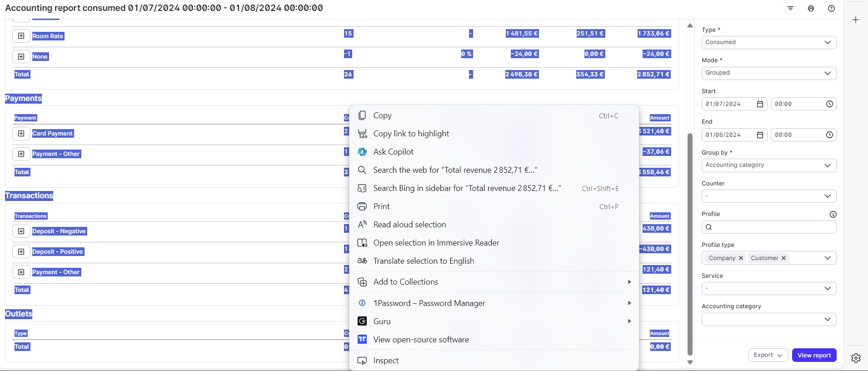Open Add to Collections submenu
The height and width of the screenshot is (371, 868).
tap(494, 282)
